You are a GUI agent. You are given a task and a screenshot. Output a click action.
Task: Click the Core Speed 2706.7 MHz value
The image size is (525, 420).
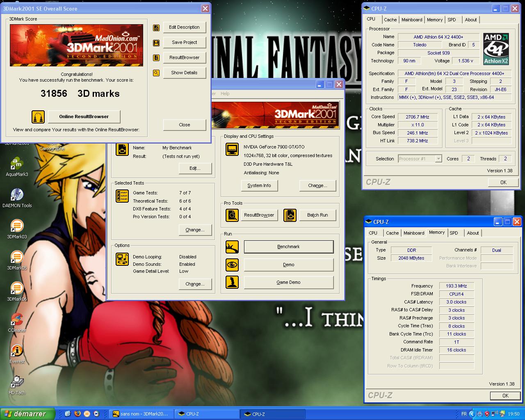tap(418, 117)
